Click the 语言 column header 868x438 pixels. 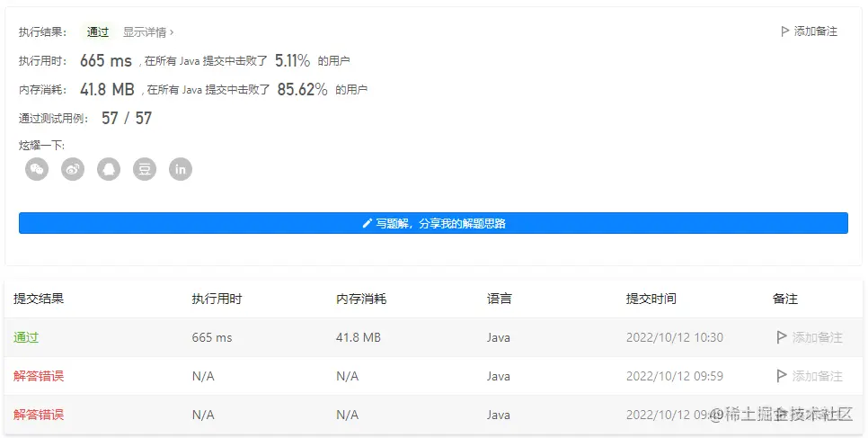tap(500, 299)
